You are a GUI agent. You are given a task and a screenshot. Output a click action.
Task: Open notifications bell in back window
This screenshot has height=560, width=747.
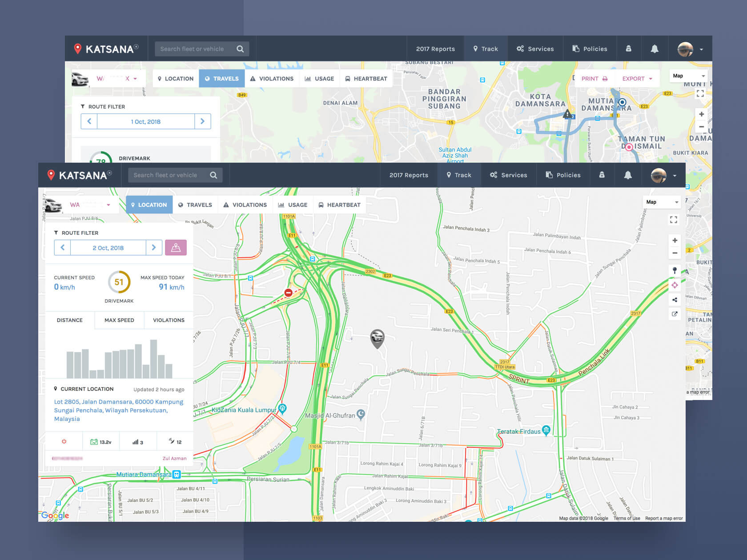(x=655, y=49)
